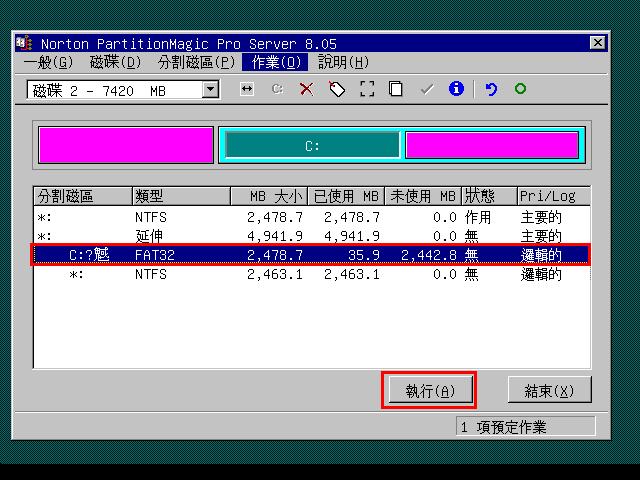Click the 35.9 used MB value
Image resolution: width=640 pixels, height=480 pixels.
coord(364,255)
